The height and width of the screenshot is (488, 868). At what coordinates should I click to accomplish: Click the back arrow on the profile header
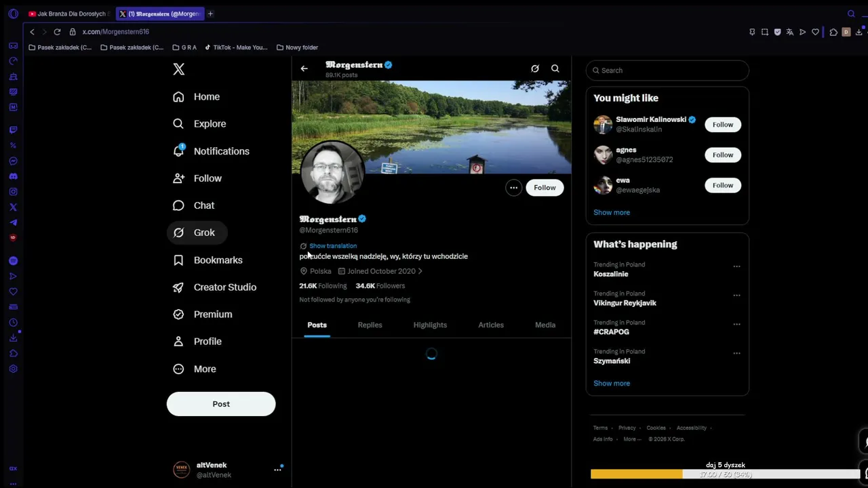click(x=304, y=68)
